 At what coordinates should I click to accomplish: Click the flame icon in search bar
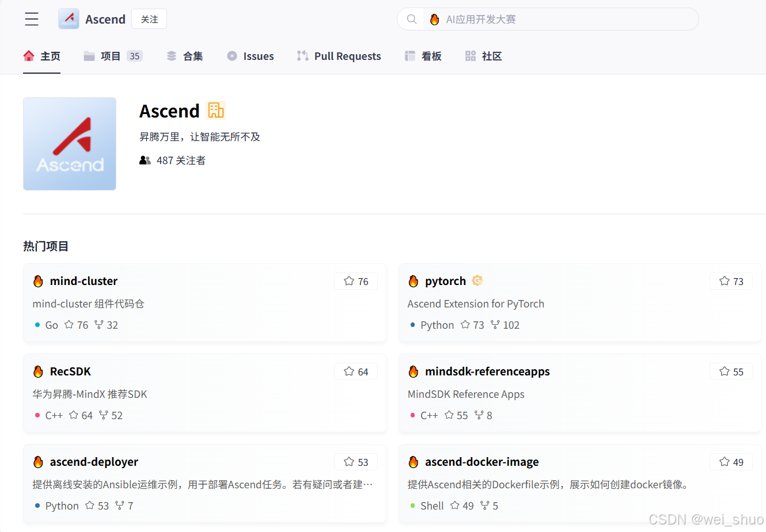click(435, 19)
